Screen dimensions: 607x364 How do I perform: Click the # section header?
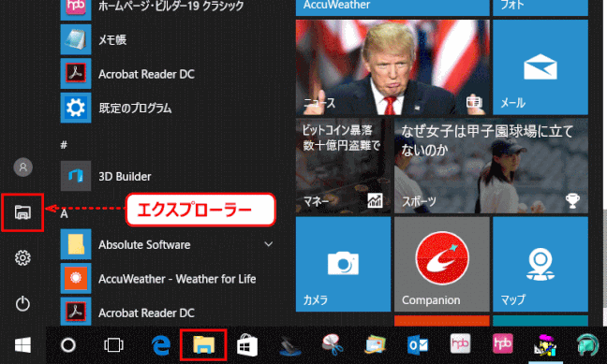[64, 145]
